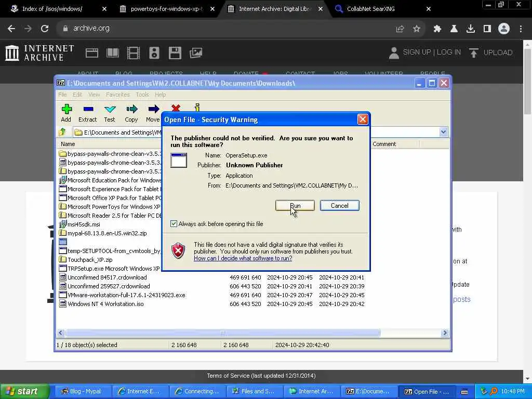This screenshot has height=399, width=532.
Task: Click 7-Zip up-one-level folder arrow
Action: 62,132
